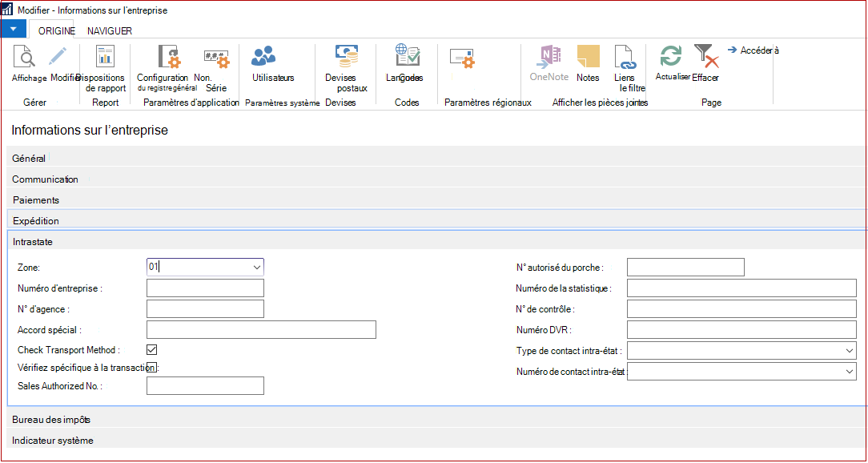Viewport: 868px width, 463px height.
Task: Click the Actualiser refresh icon
Action: pyautogui.click(x=670, y=56)
